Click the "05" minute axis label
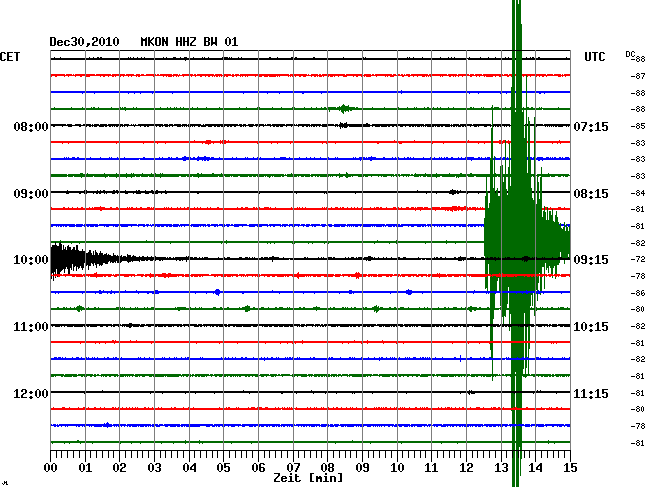 tap(223, 468)
